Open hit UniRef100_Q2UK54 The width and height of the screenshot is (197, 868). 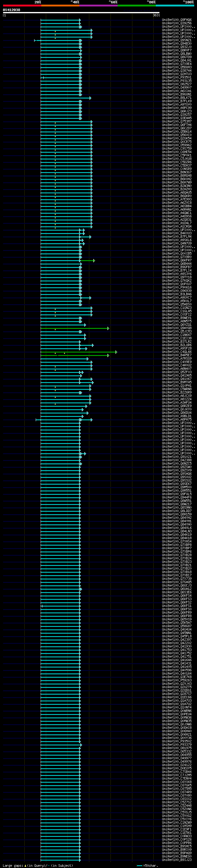(x=177, y=138)
